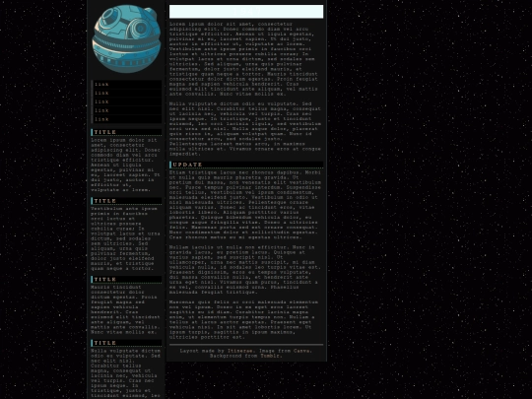The image size is (532, 399).
Task: Click TITLE heading above 'Mauris tincidunt'
Action: [126, 280]
